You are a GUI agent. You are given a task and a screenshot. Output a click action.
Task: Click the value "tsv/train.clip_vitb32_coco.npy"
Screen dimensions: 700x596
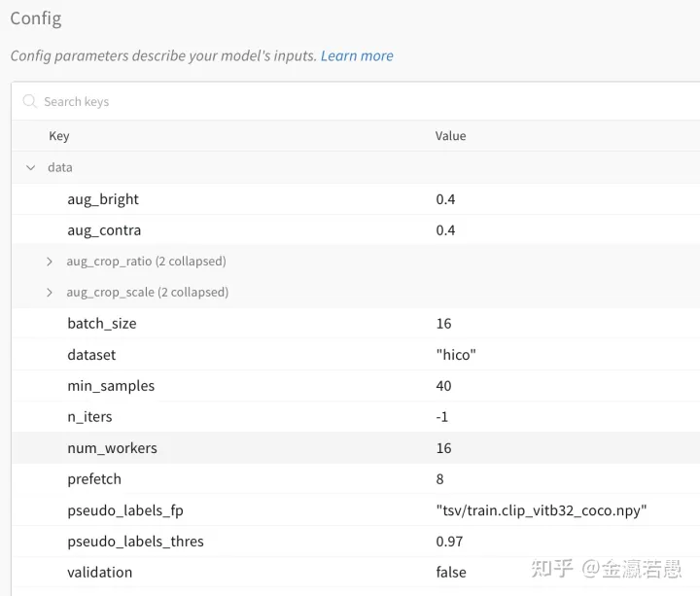tap(542, 510)
